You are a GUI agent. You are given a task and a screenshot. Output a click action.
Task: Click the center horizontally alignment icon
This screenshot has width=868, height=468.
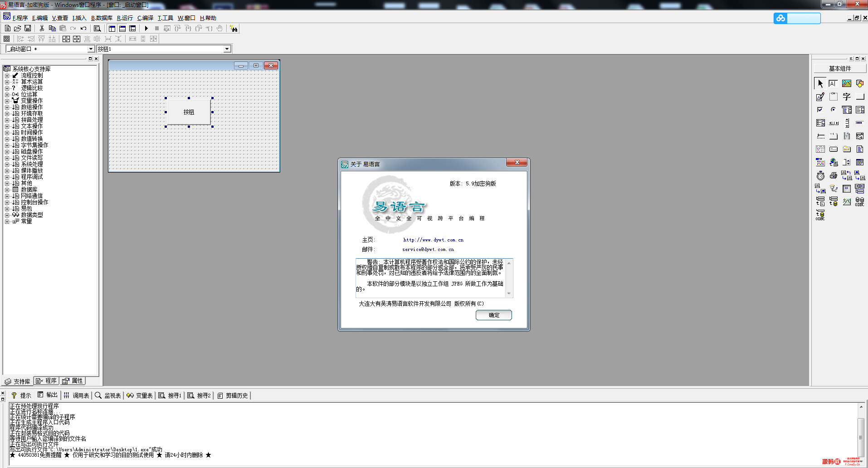[66, 39]
